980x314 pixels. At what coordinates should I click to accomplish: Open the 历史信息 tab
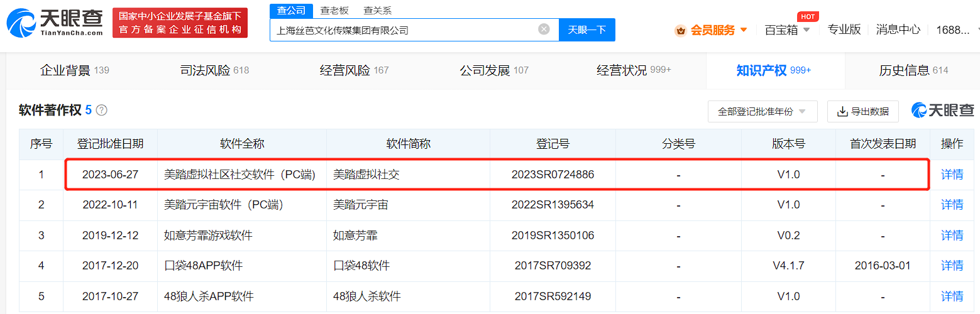tap(913, 70)
